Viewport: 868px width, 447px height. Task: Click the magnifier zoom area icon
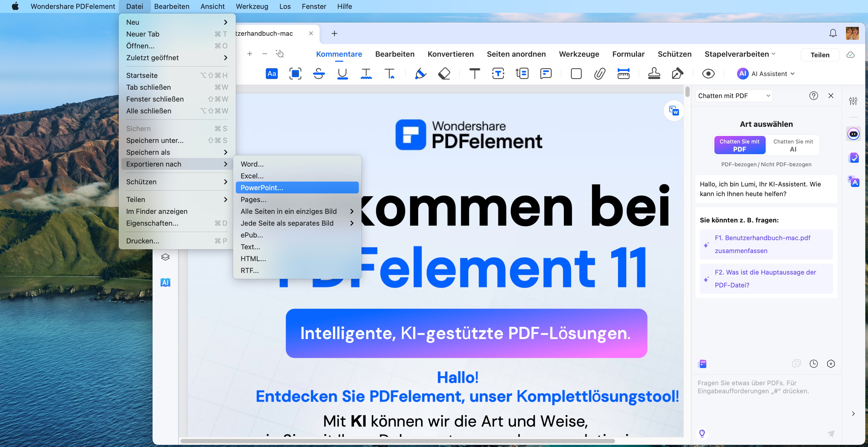(280, 54)
